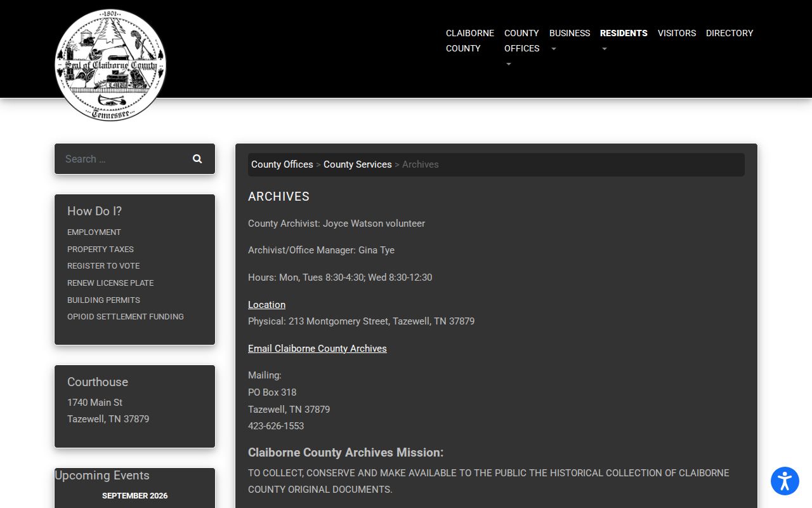Expand the Residents dropdown arrow

click(x=604, y=49)
